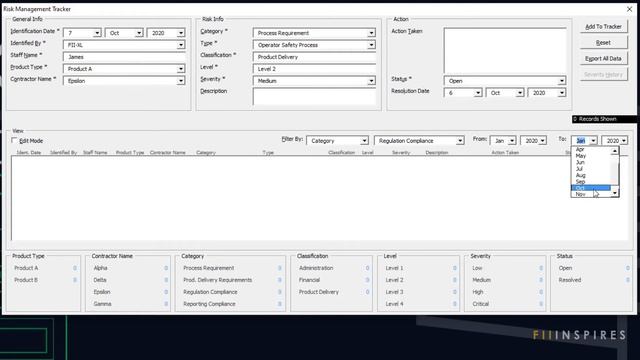Open the Identification Date year dropdown
This screenshot has height=360, width=640.
click(x=181, y=33)
